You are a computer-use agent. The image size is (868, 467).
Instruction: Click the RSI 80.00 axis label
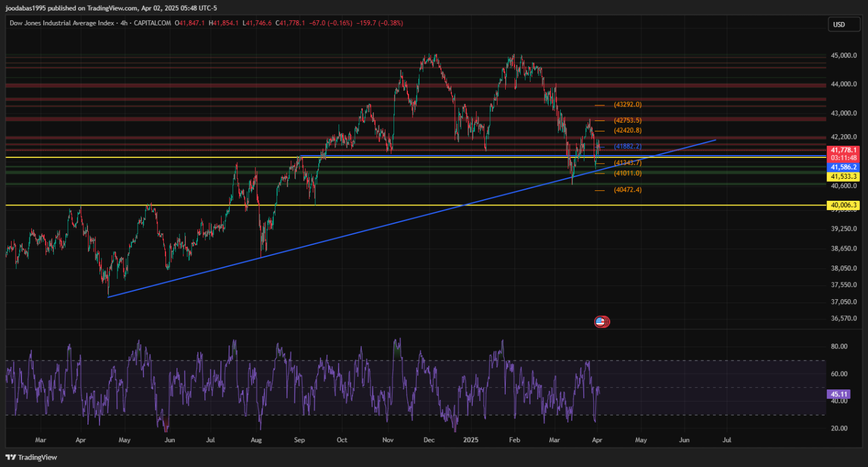tap(840, 347)
